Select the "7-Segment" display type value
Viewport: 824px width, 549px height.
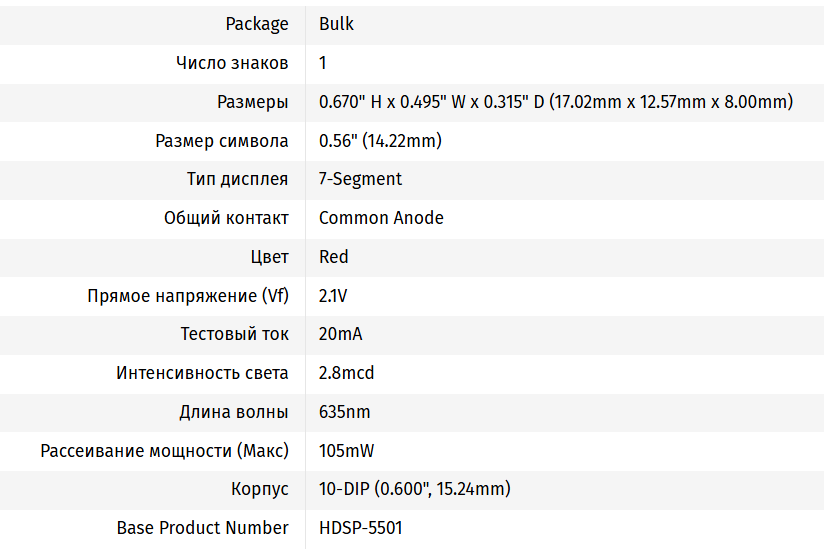point(360,179)
